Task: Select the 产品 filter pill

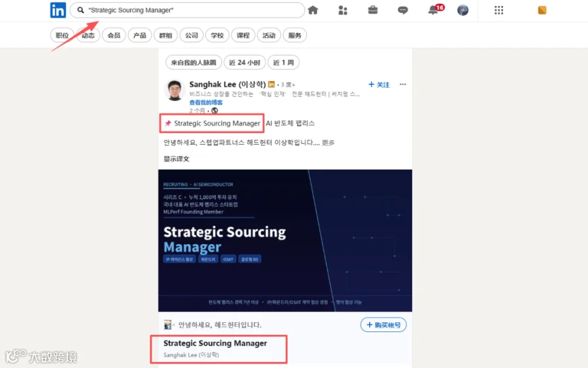Action: pyautogui.click(x=140, y=35)
